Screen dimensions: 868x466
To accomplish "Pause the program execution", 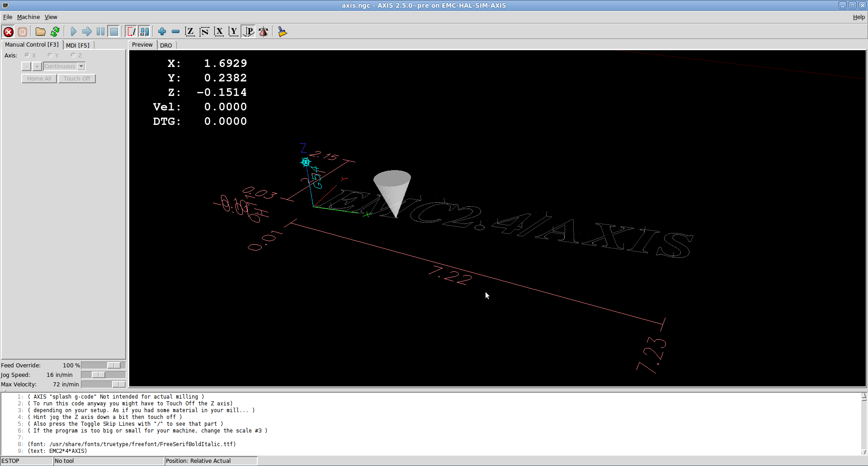I will click(x=100, y=32).
